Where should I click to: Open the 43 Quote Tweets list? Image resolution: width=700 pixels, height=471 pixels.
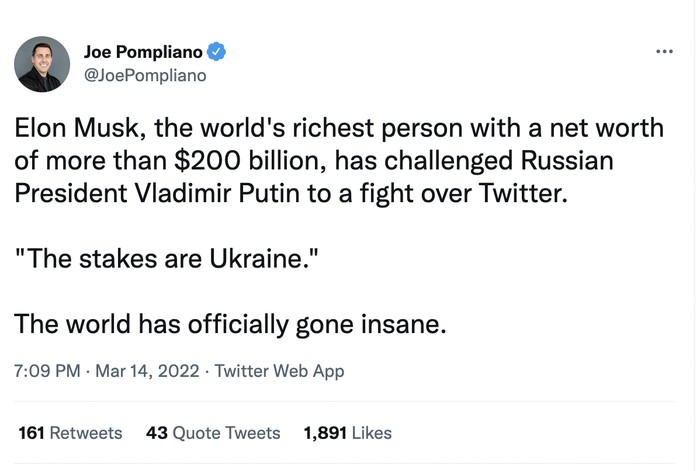pos(213,433)
